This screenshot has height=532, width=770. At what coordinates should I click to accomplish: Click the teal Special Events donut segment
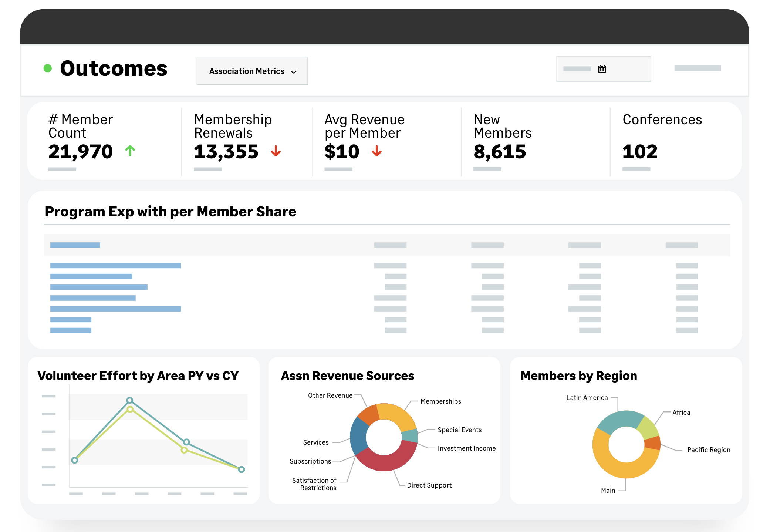(410, 435)
